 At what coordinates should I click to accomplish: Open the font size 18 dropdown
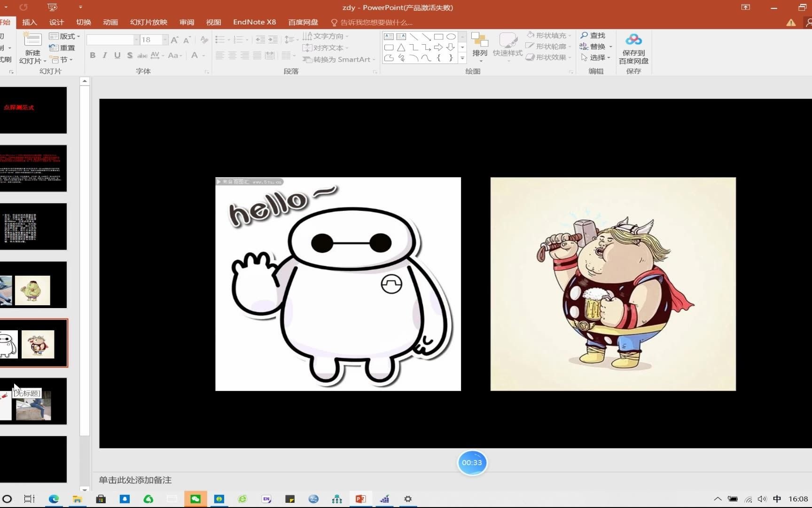click(x=165, y=40)
